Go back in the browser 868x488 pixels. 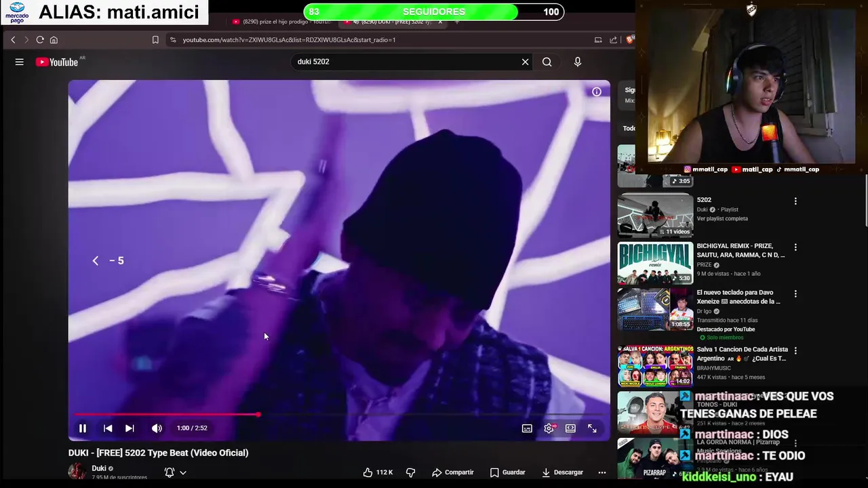coord(13,40)
